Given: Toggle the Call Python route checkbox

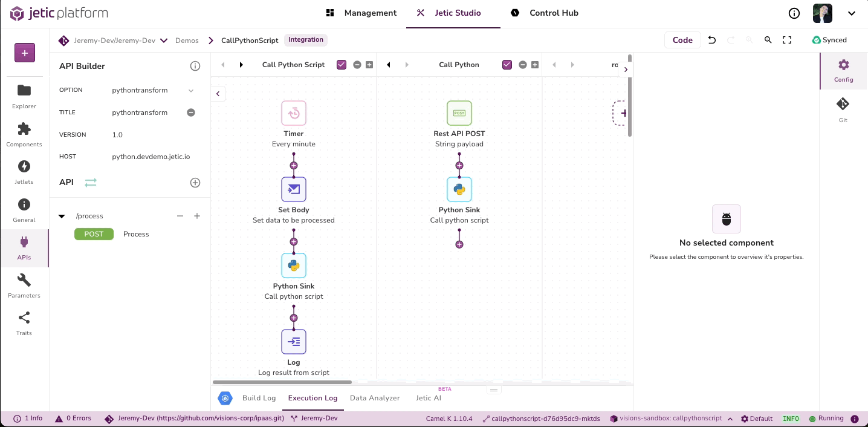Looking at the screenshot, I should click(507, 65).
